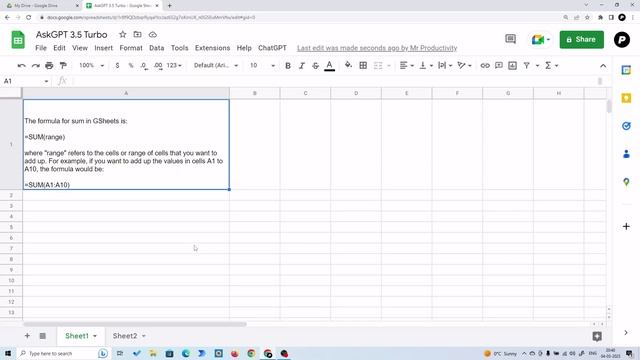Screen dimensions: 640x360
Task: Collapse the toolbar with the up chevron
Action: [603, 66]
